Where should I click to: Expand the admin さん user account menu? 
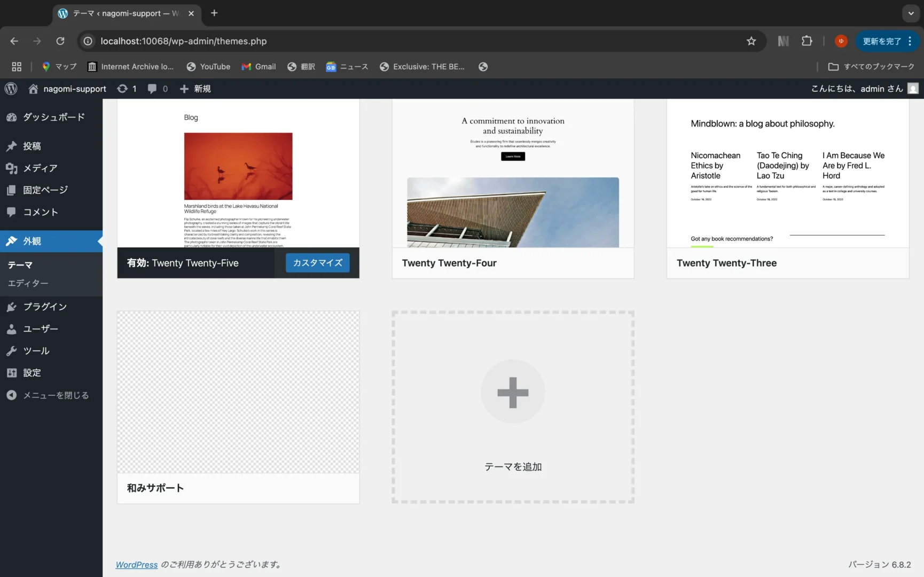point(863,89)
